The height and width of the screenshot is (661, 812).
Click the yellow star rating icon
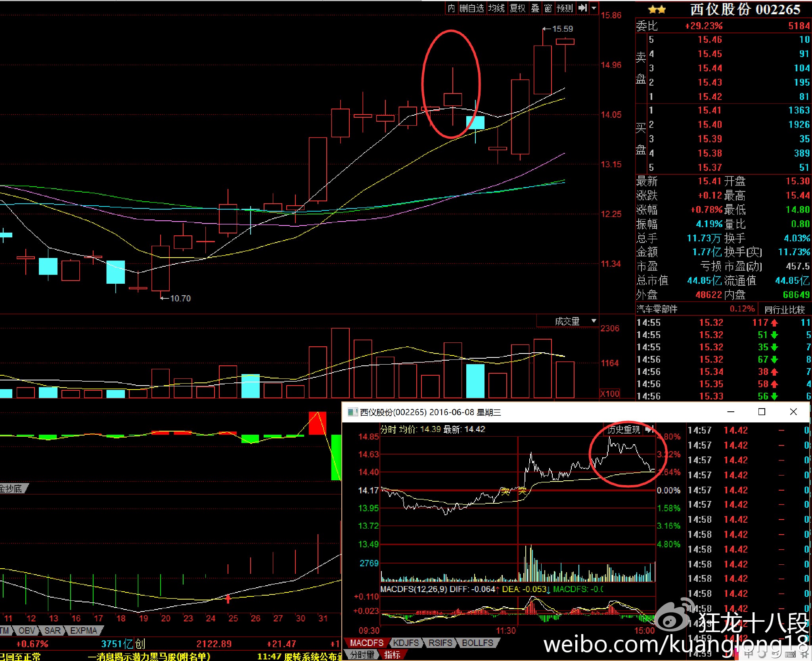[657, 10]
